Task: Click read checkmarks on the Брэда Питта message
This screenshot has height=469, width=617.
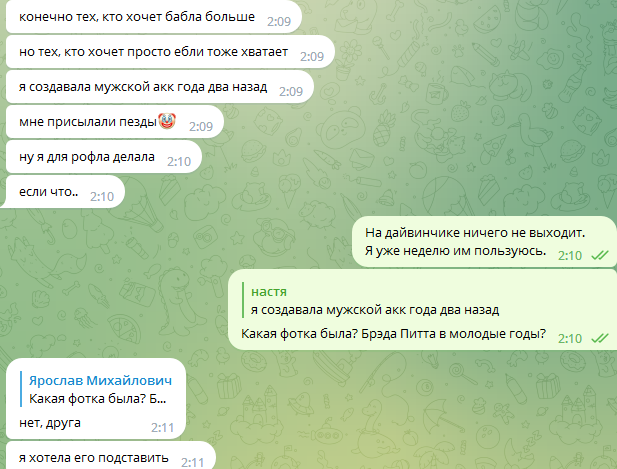Action: tap(600, 338)
